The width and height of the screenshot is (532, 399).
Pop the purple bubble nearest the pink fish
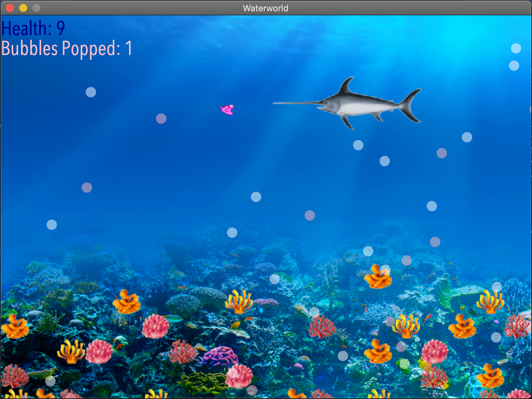tap(161, 119)
